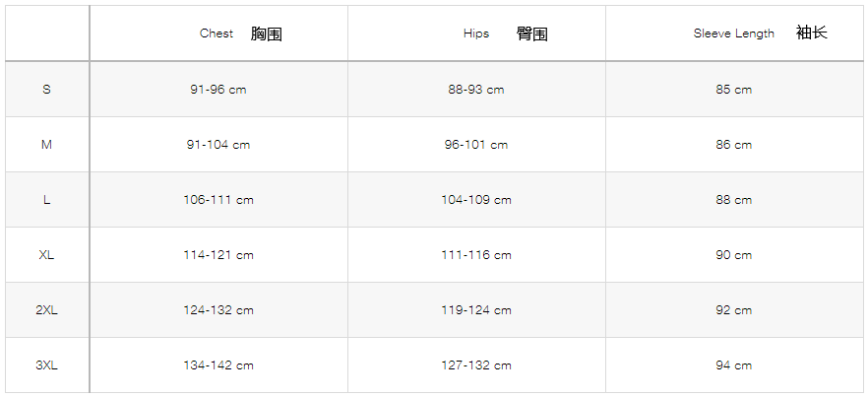868x397 pixels.
Task: Select the S size row label
Action: coord(46,90)
